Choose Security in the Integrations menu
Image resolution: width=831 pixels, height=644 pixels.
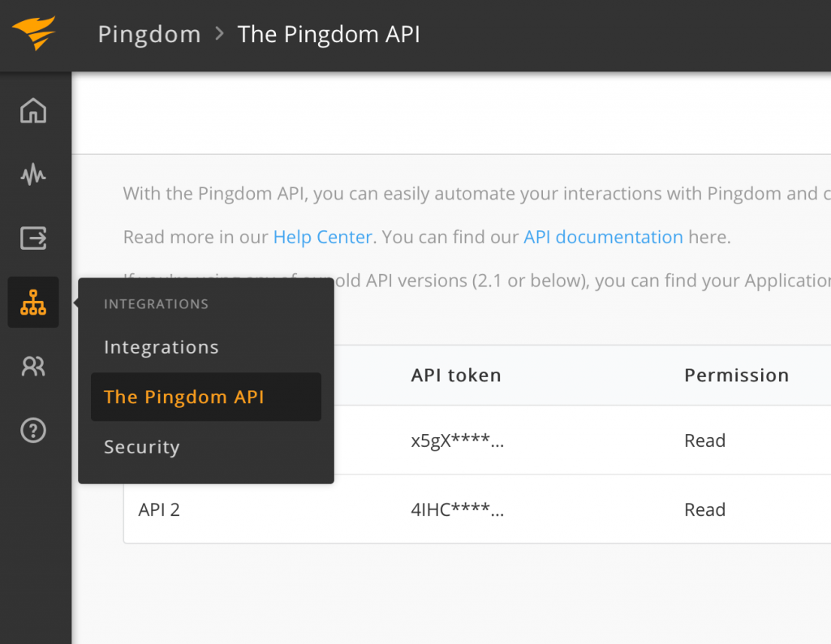click(x=141, y=447)
